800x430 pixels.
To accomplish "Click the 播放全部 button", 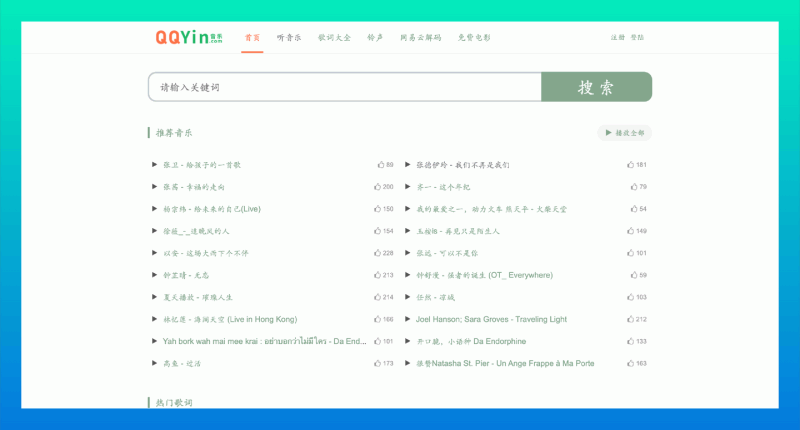I will pyautogui.click(x=624, y=133).
